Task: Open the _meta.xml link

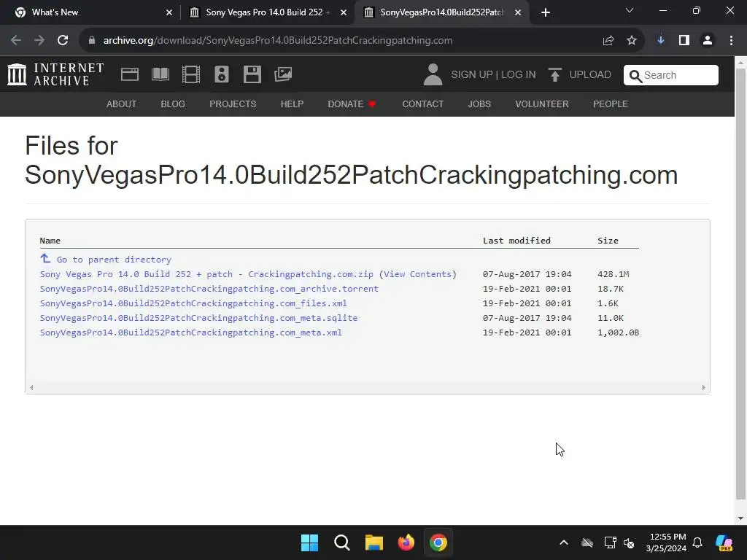Action: (190, 332)
